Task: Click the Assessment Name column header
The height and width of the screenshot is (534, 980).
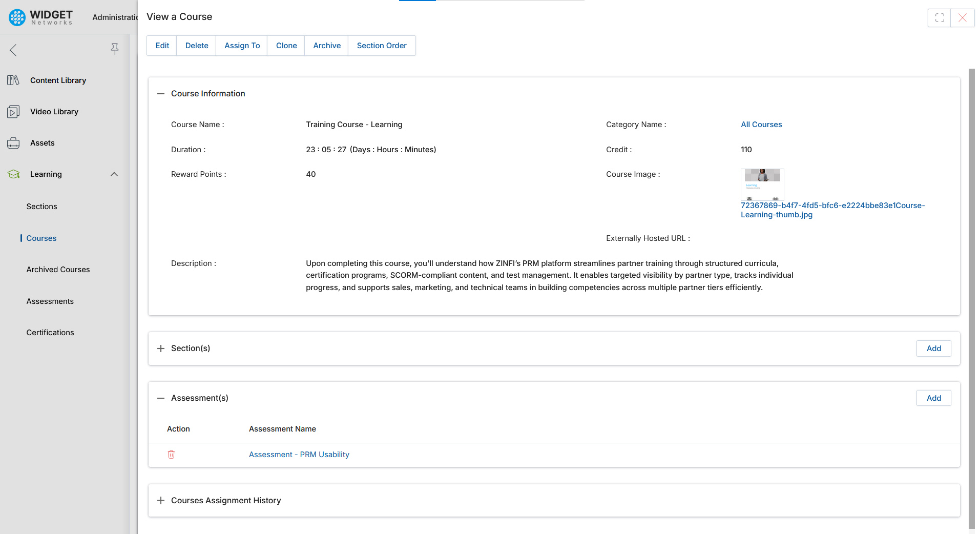Action: click(x=282, y=429)
